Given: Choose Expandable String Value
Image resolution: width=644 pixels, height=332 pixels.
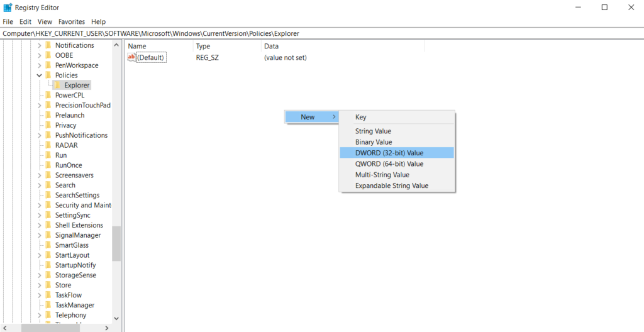Looking at the screenshot, I should (x=397, y=185).
